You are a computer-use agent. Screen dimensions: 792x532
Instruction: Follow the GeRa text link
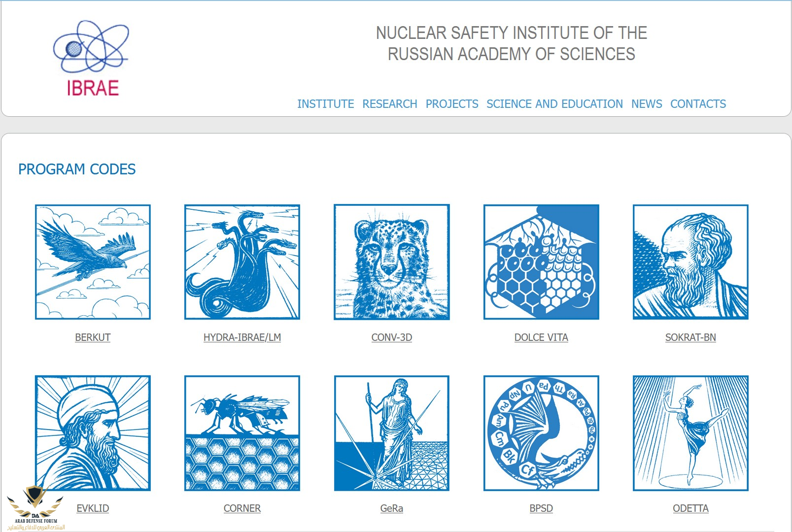tap(392, 508)
